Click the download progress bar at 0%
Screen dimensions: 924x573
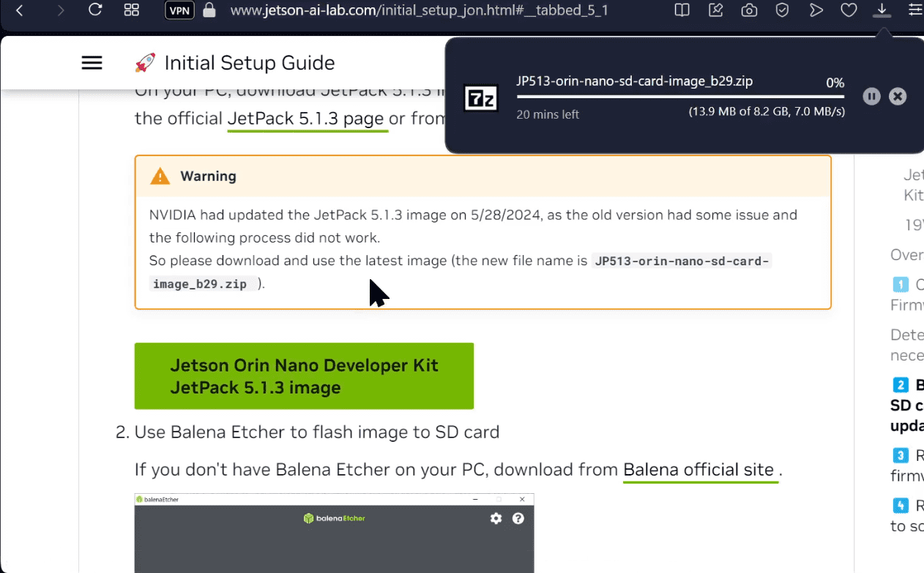(681, 97)
